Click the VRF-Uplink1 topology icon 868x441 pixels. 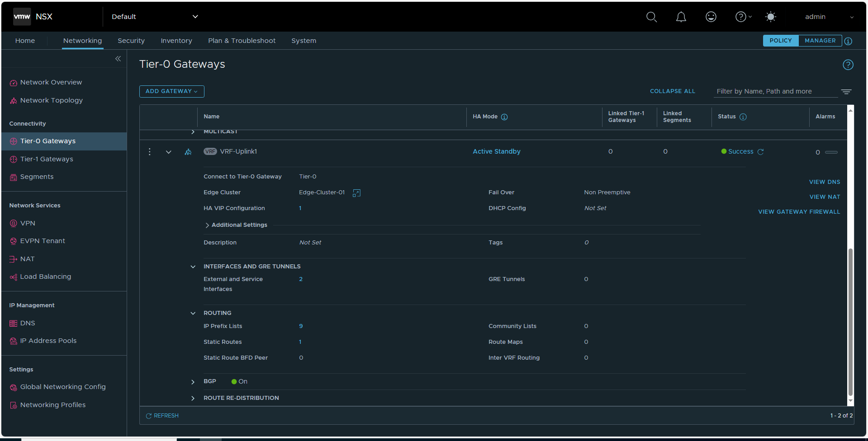click(x=188, y=152)
